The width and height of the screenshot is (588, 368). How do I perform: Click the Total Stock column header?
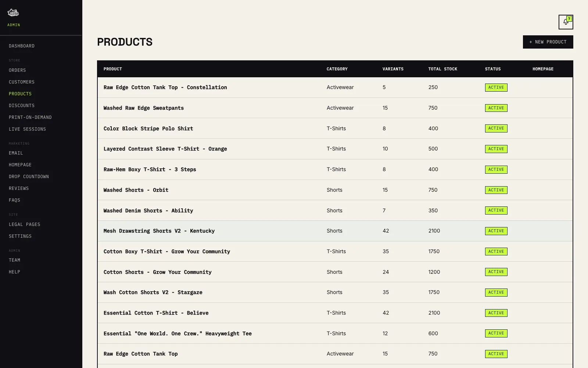point(443,69)
